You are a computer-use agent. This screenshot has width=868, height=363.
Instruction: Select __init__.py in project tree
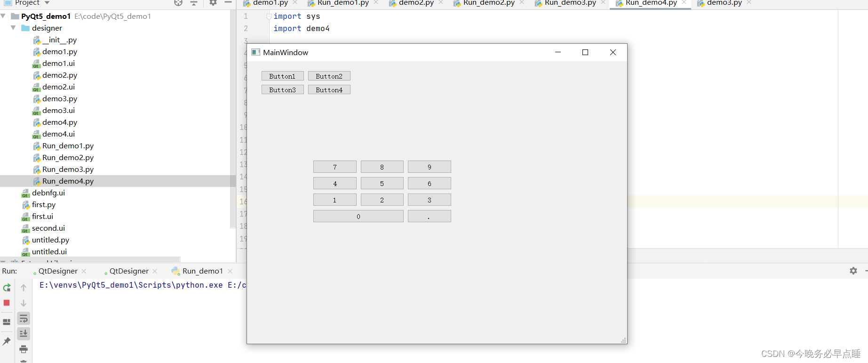(x=55, y=40)
